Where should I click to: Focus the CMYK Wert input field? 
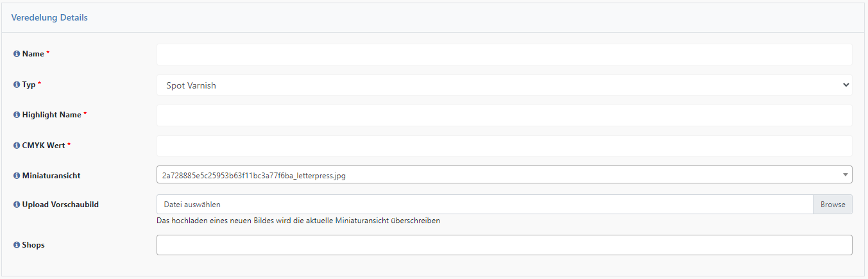(x=504, y=146)
